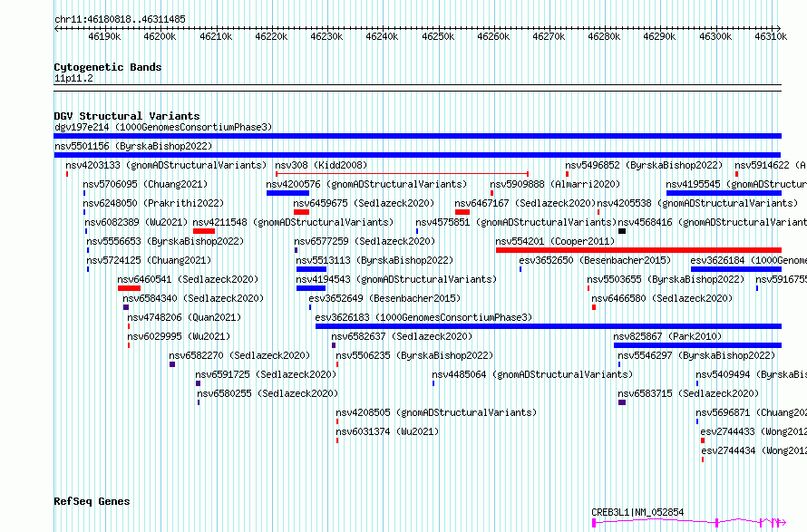Viewport: 807px width, 532px height.
Task: Click nsv6031374 (Wu2021) label
Action: click(387, 431)
